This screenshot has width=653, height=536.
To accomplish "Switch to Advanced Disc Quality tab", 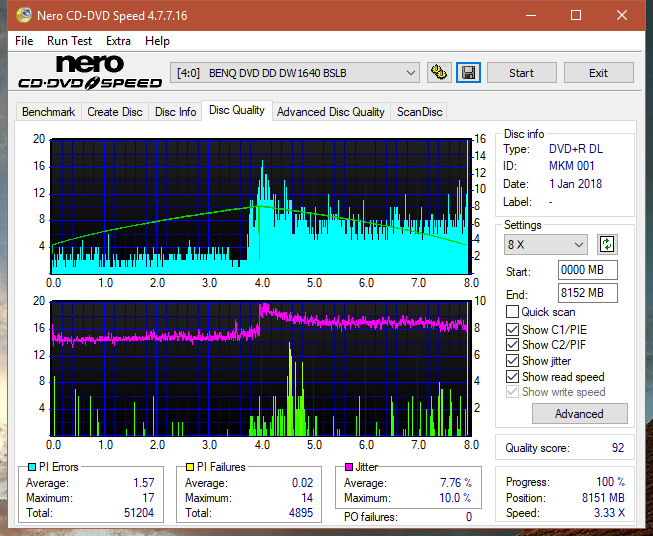I will pyautogui.click(x=331, y=112).
